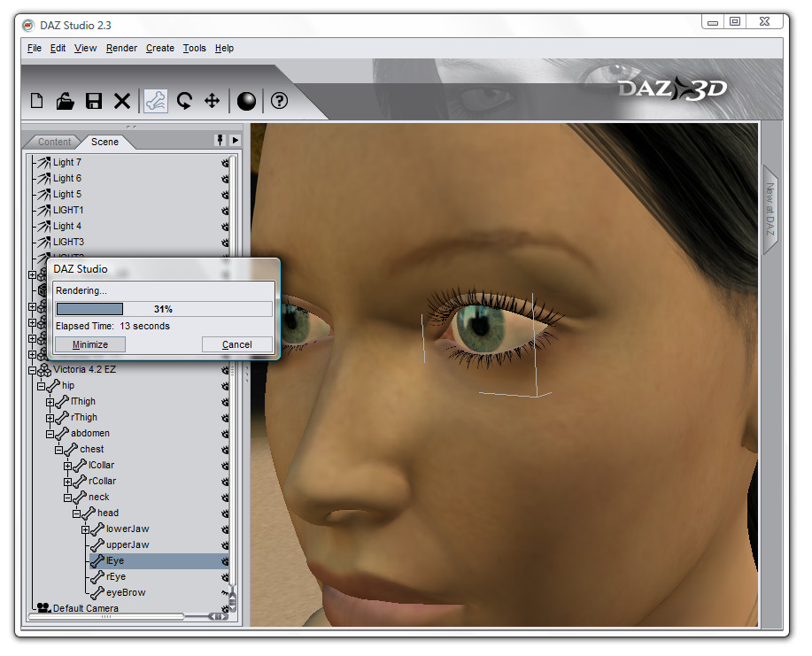Pin the Scene panel with the pin icon
This screenshot has width=812, height=656.
pyautogui.click(x=220, y=140)
